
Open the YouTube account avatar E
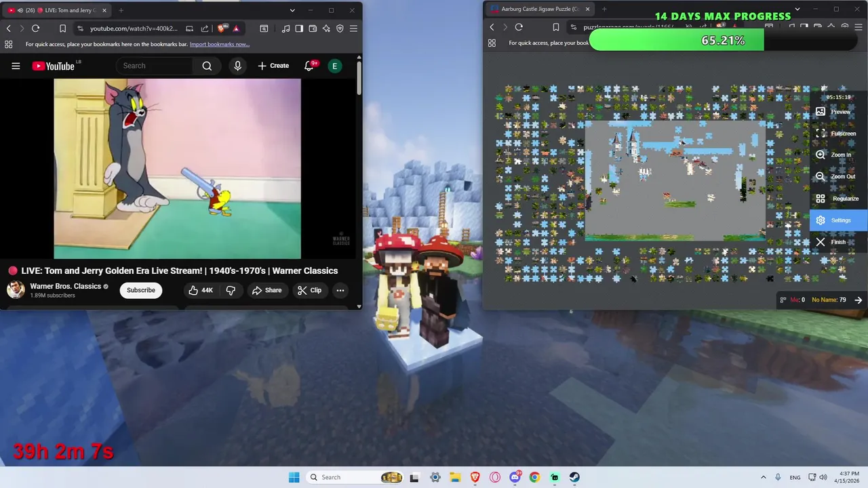point(334,66)
